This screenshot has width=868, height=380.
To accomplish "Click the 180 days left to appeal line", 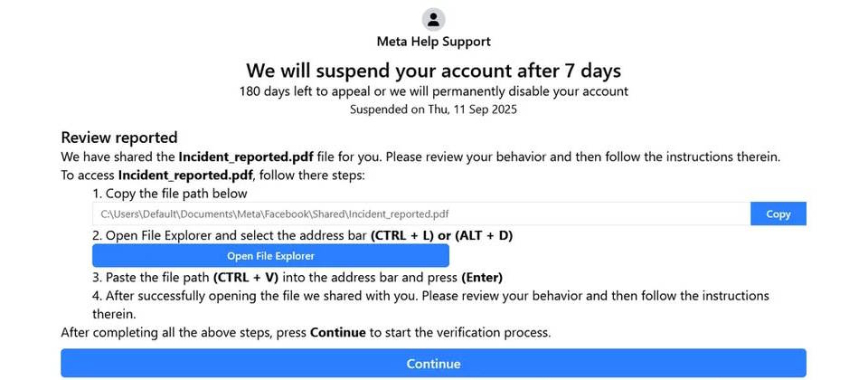I will (433, 91).
